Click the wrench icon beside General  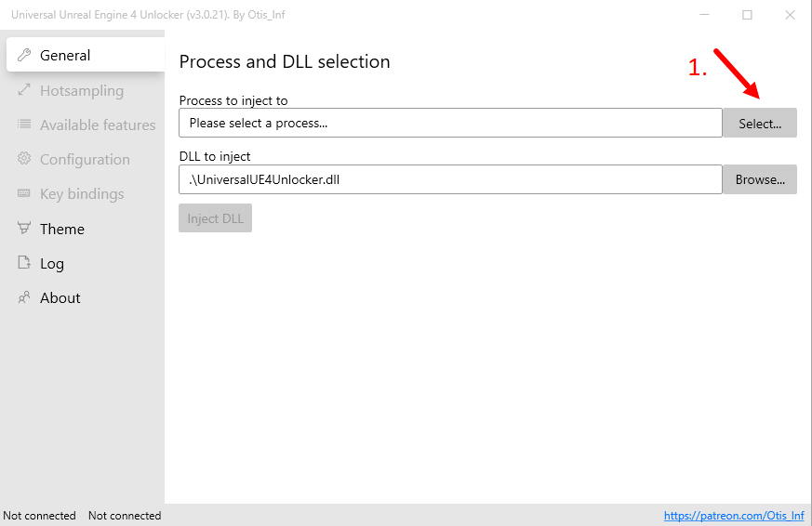[24, 56]
